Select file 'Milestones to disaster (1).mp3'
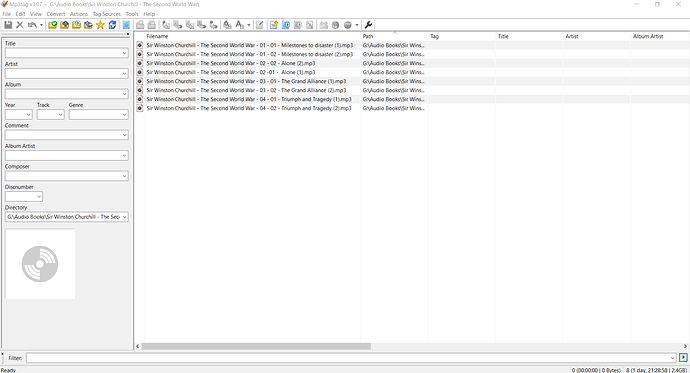 pyautogui.click(x=250, y=45)
